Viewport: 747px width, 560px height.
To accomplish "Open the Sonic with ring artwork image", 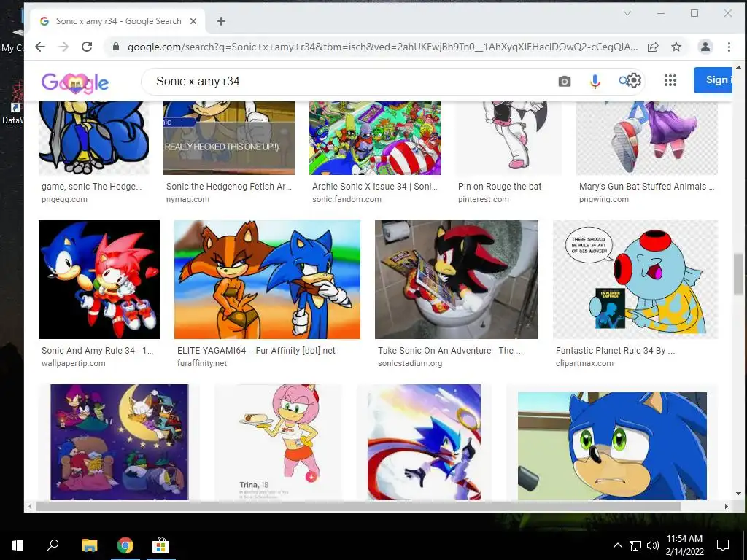I will coord(424,443).
